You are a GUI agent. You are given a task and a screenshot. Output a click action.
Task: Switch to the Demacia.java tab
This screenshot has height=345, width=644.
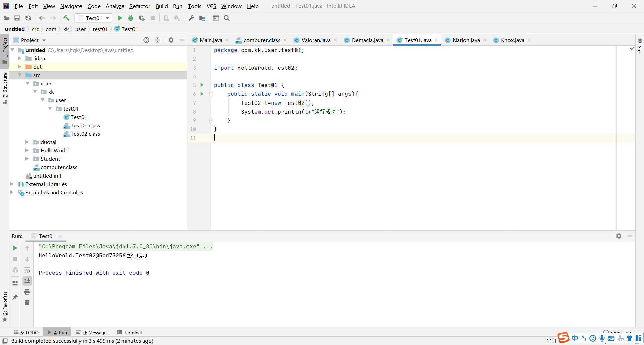point(367,40)
